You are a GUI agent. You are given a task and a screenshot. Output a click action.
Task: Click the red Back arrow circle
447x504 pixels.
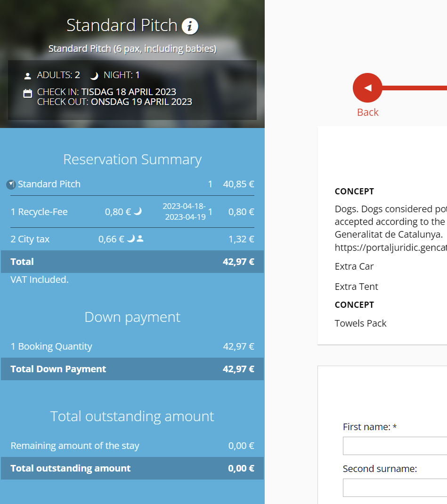point(367,88)
